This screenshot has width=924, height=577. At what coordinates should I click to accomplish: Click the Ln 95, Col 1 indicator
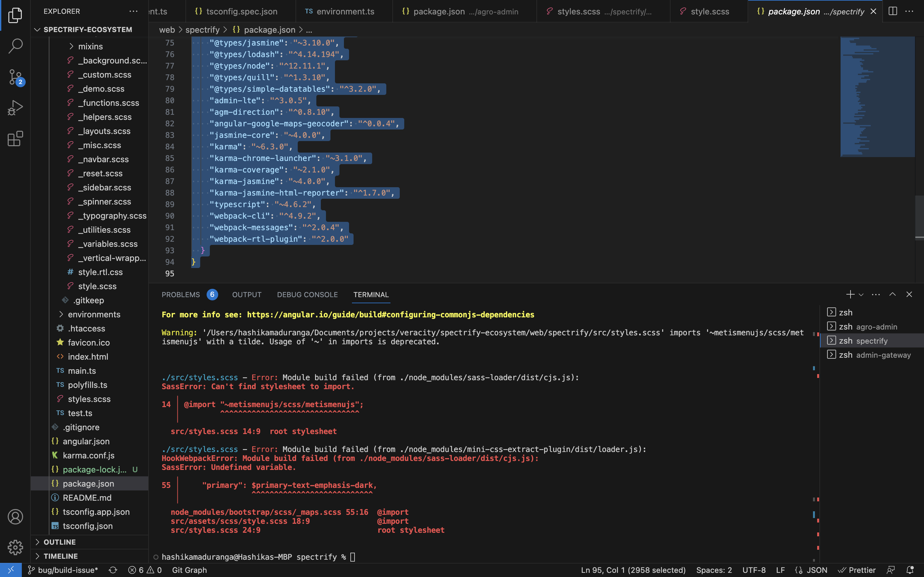click(632, 570)
